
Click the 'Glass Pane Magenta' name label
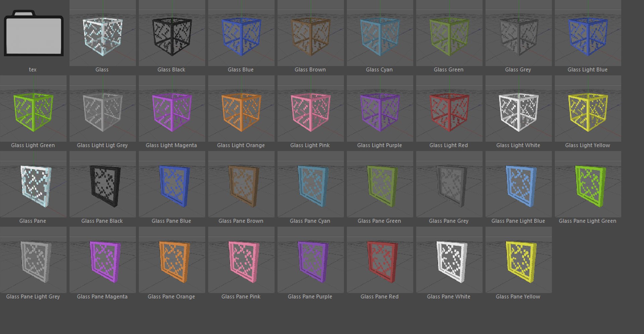[x=102, y=297]
